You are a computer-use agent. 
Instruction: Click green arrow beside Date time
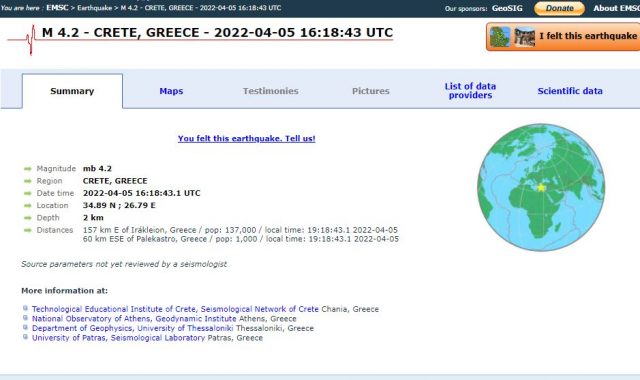[x=28, y=193]
